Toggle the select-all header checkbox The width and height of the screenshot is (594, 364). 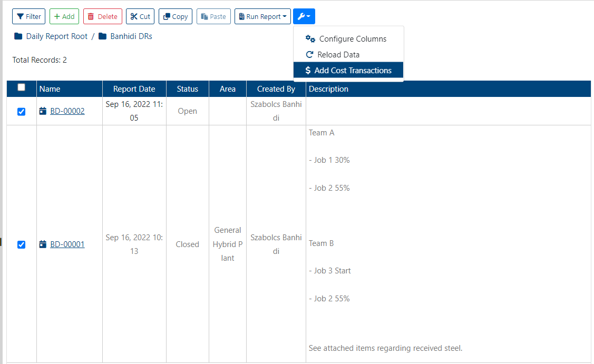(x=22, y=87)
